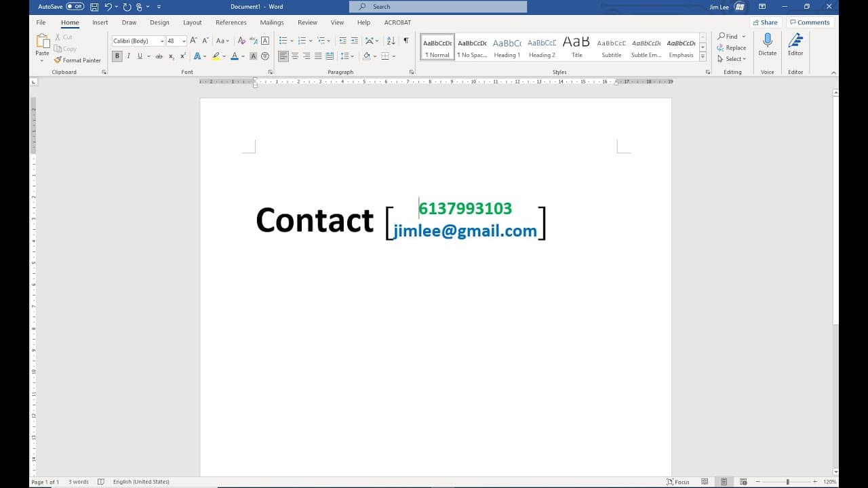Toggle Character Shading
The height and width of the screenshot is (488, 868).
point(254,56)
